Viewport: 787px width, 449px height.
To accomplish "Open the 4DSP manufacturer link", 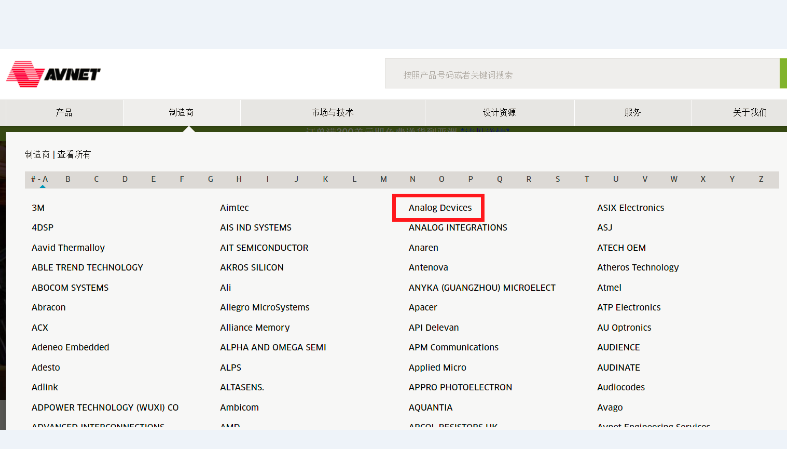I will (43, 228).
